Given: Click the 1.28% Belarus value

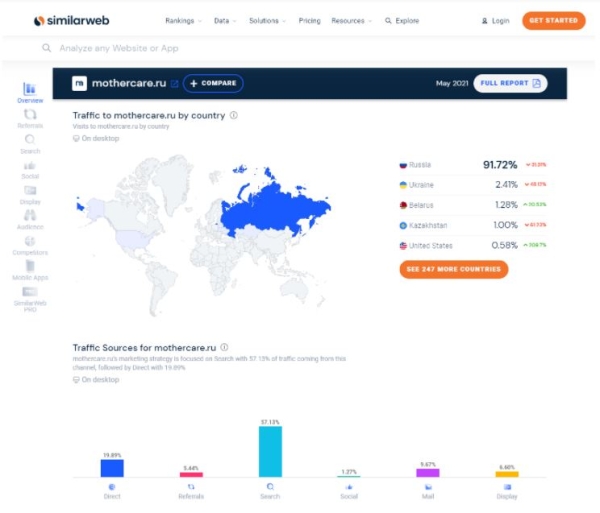Looking at the screenshot, I should (506, 205).
